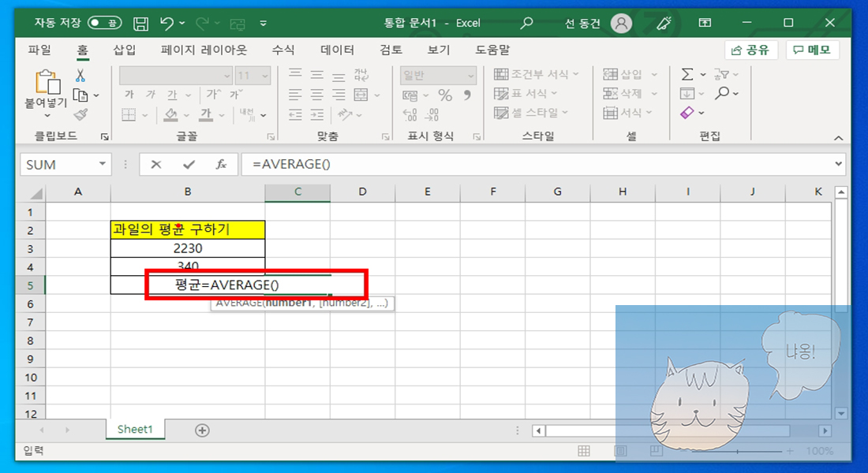Image resolution: width=868 pixels, height=473 pixels.
Task: Toggle Center horizontal alignment
Action: (x=316, y=95)
